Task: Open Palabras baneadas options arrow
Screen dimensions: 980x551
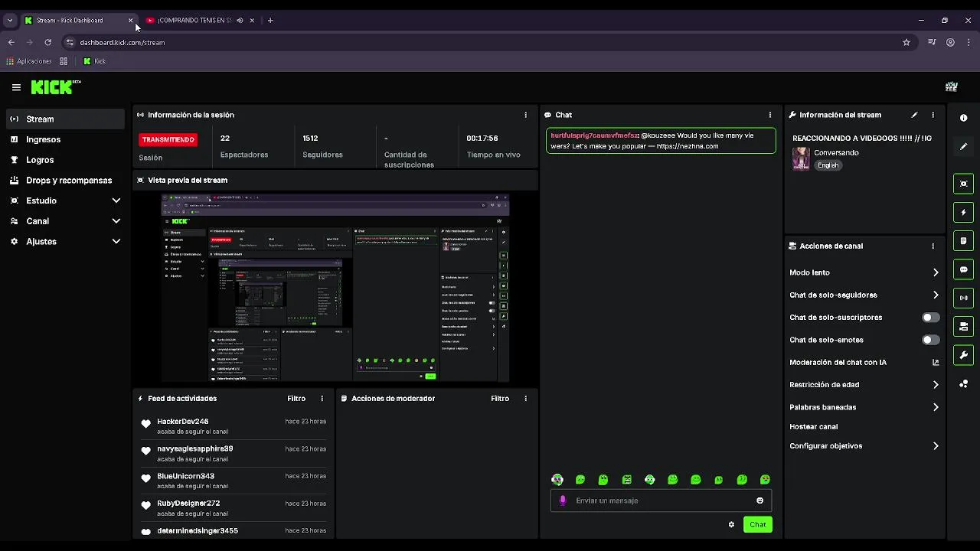Action: pos(935,407)
